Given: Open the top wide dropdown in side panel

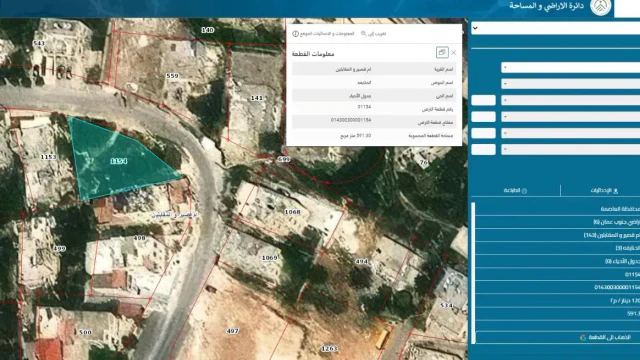Looking at the screenshot, I should coord(555,28).
